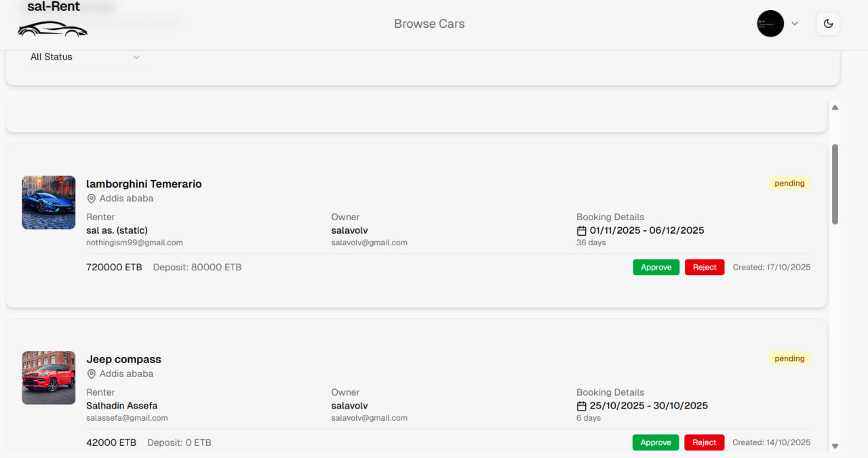Click the moon icon in the header
This screenshot has height=458, width=868.
coord(828,23)
